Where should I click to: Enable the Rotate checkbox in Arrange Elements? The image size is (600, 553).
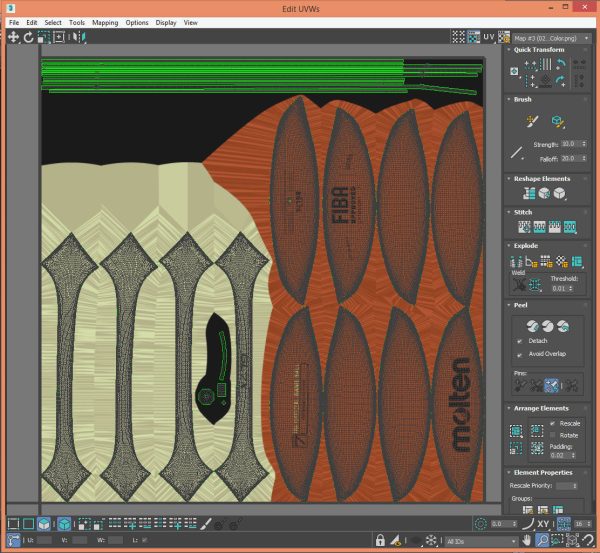[552, 436]
